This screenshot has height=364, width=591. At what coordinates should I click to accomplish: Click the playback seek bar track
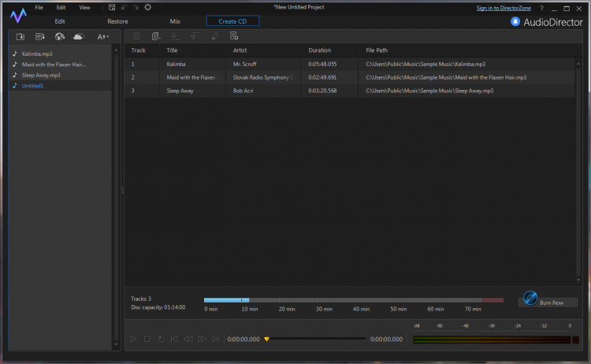click(x=316, y=339)
